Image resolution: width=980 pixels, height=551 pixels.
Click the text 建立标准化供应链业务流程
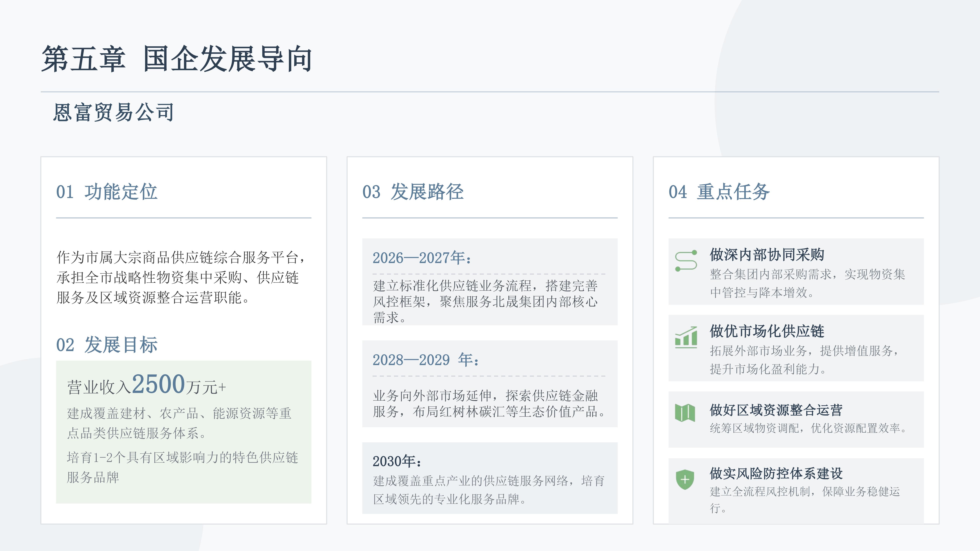point(485,301)
